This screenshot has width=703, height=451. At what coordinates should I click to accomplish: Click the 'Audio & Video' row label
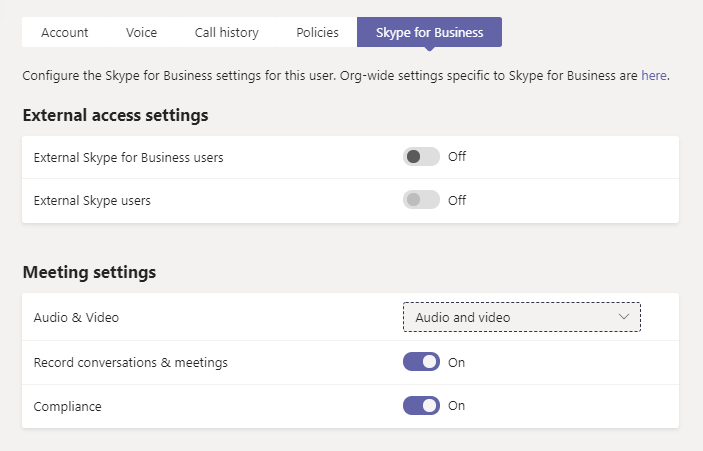(x=76, y=318)
